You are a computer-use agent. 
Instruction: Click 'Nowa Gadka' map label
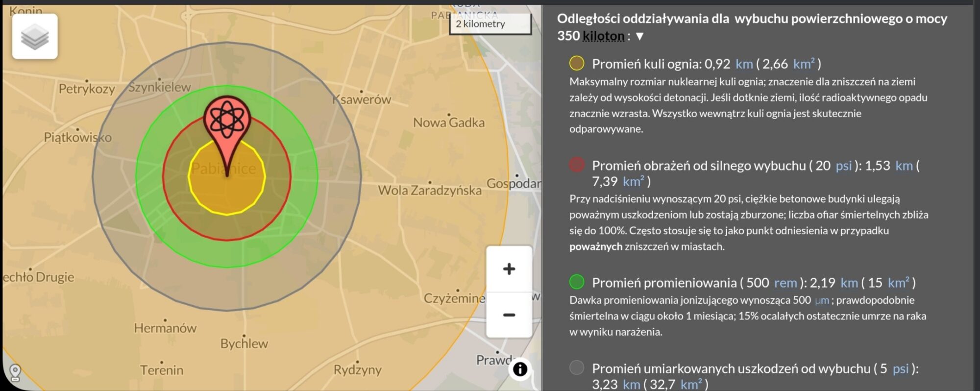coord(449,122)
